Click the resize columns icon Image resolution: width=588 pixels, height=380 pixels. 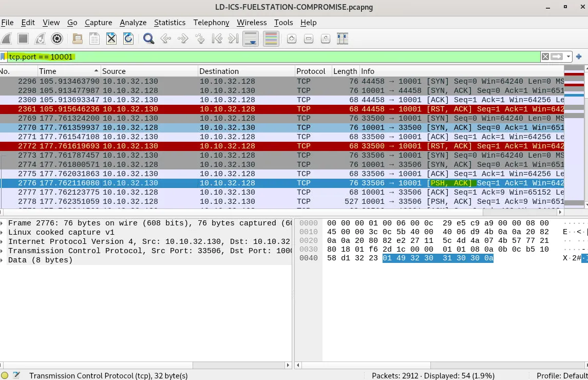pyautogui.click(x=343, y=39)
